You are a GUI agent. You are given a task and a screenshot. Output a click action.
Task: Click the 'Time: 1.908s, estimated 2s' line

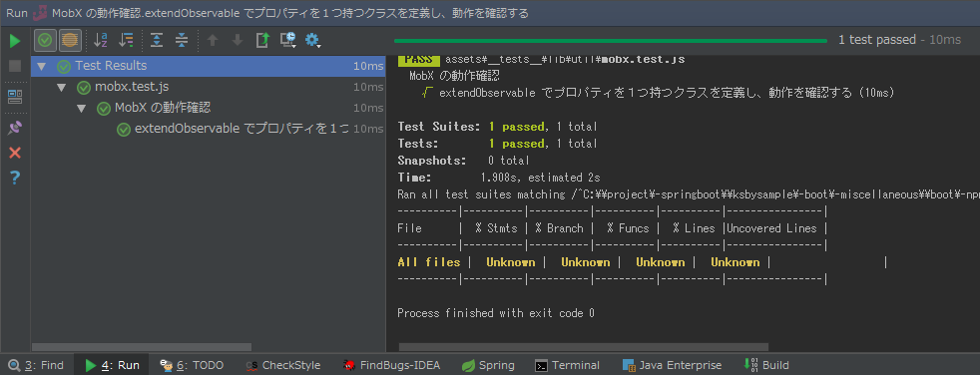point(499,178)
